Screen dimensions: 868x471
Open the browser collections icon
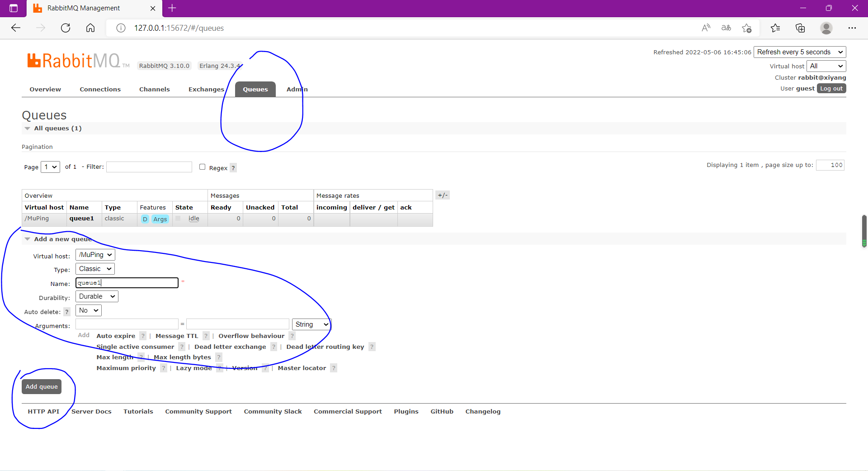point(800,28)
